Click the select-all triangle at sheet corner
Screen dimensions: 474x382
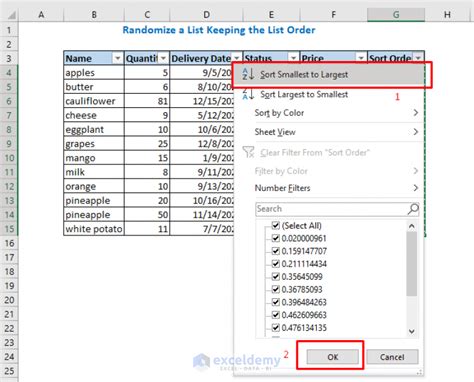[x=12, y=15]
